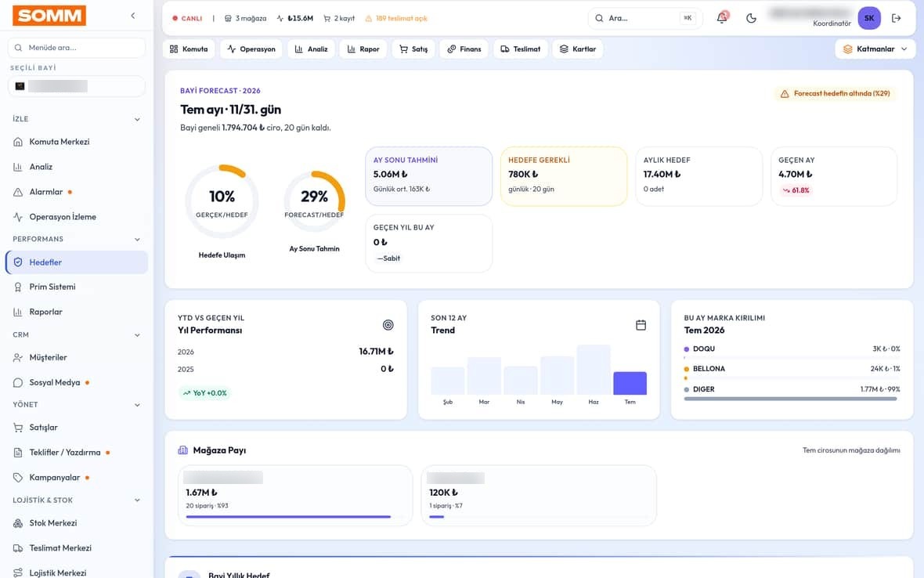
Task: Click the Forecast hedefin altında alert badge
Action: 836,94
